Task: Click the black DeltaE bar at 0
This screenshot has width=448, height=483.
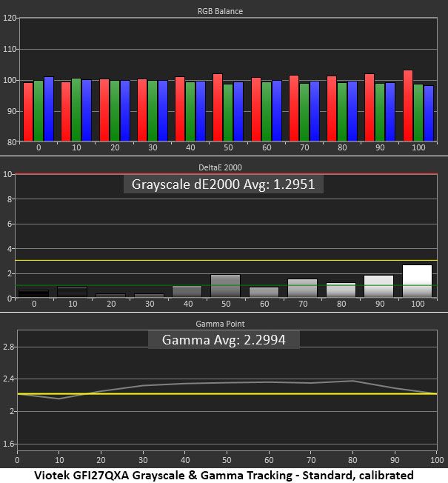Action: coord(33,293)
